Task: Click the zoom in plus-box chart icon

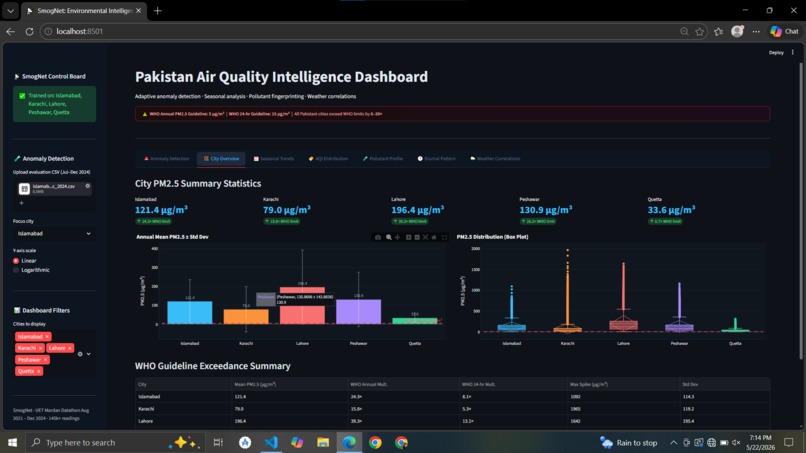Action: [409, 237]
